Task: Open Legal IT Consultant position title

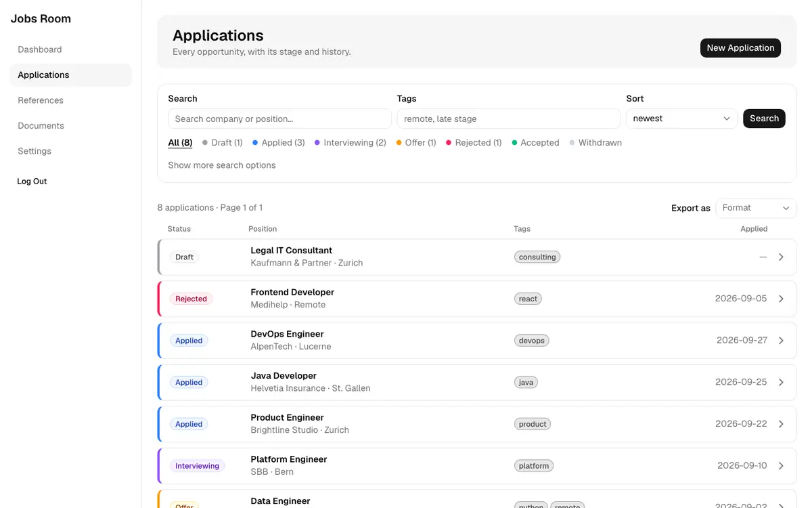Action: pyautogui.click(x=291, y=251)
